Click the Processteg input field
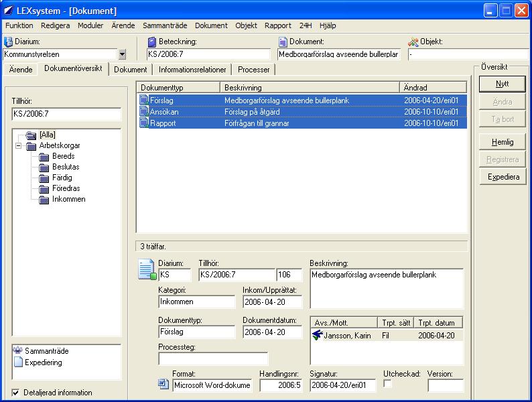Viewport: 532px width, 402px height. coord(213,358)
